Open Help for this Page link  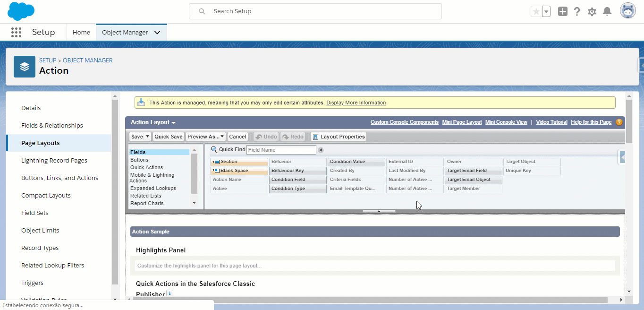(x=591, y=122)
